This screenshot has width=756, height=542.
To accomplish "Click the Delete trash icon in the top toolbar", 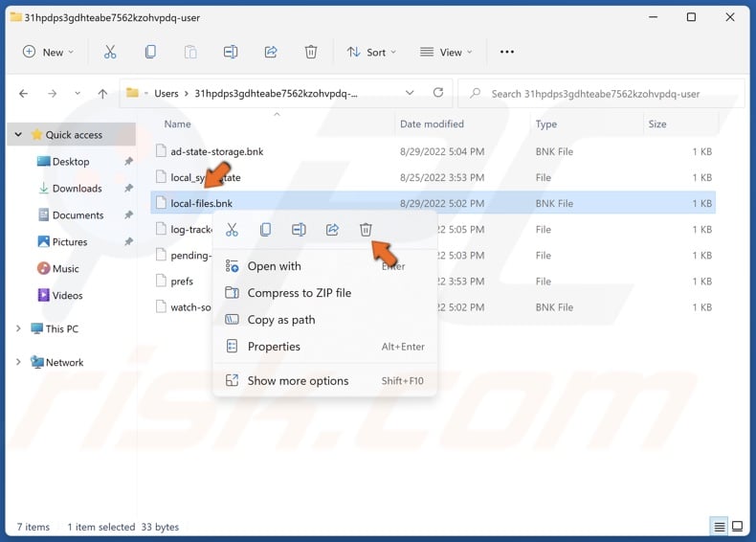I will [x=311, y=52].
